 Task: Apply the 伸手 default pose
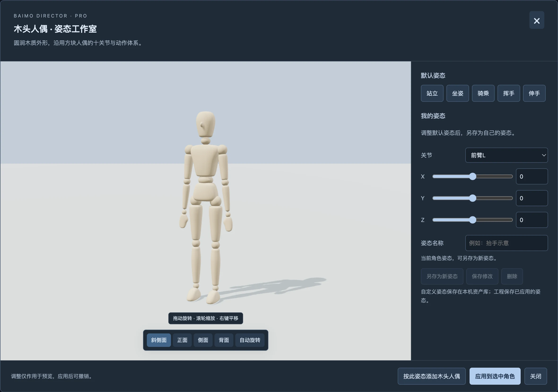click(534, 93)
